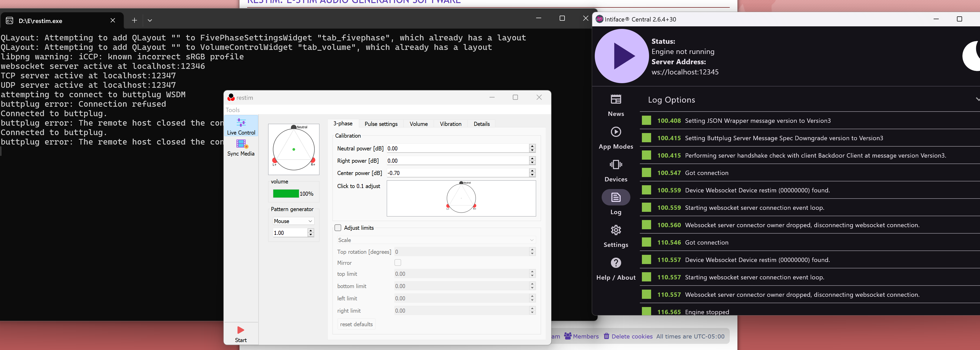Click the green dot in the 3-phase circle

coord(294,149)
